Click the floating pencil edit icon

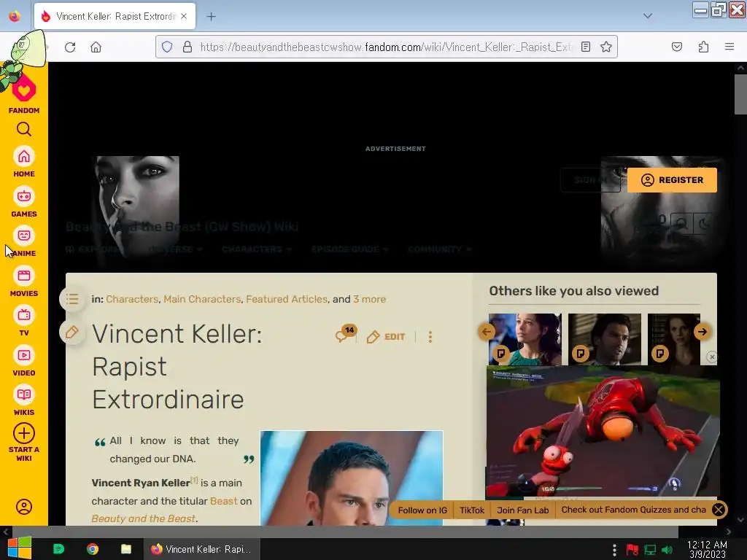pos(72,332)
